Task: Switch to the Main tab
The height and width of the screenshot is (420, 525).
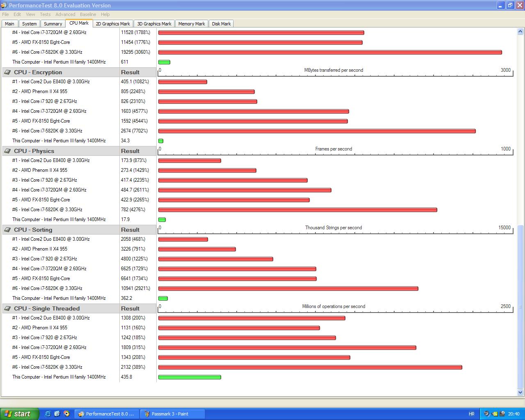Action: click(x=9, y=24)
